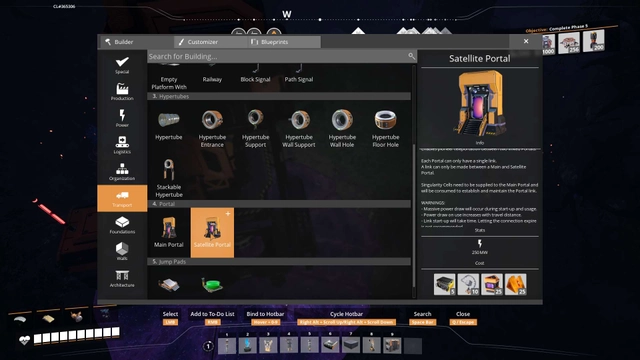This screenshot has height=360, width=640.
Task: Pick the Hypertube Floor Hole item
Action: (x=385, y=128)
